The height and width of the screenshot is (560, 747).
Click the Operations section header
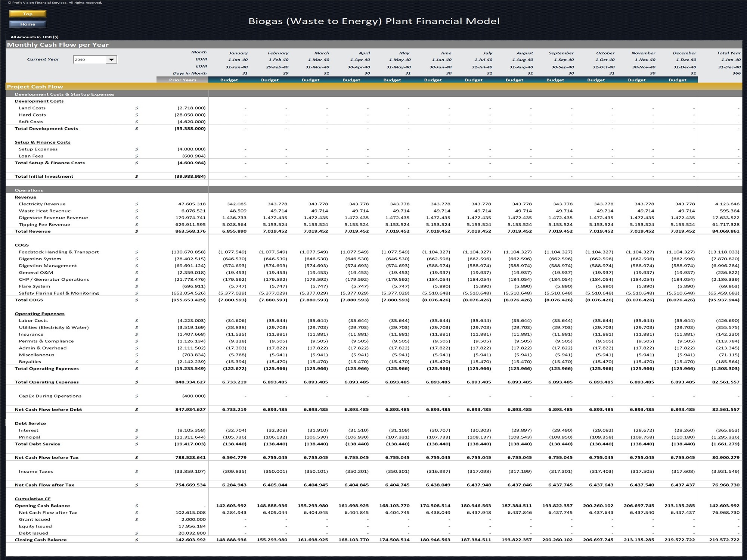pos(30,190)
